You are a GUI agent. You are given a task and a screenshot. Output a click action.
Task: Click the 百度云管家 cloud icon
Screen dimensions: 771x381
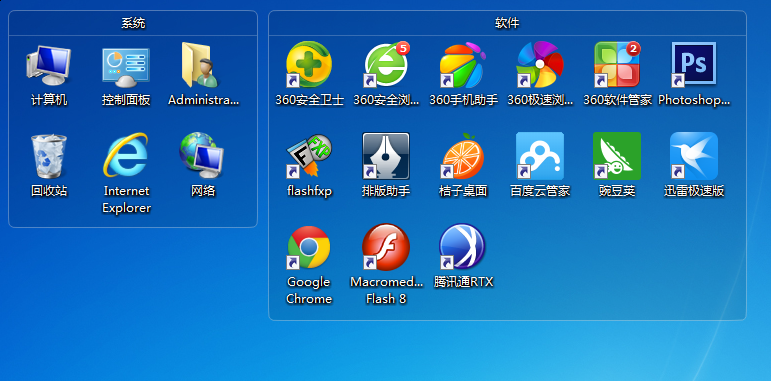pos(540,156)
